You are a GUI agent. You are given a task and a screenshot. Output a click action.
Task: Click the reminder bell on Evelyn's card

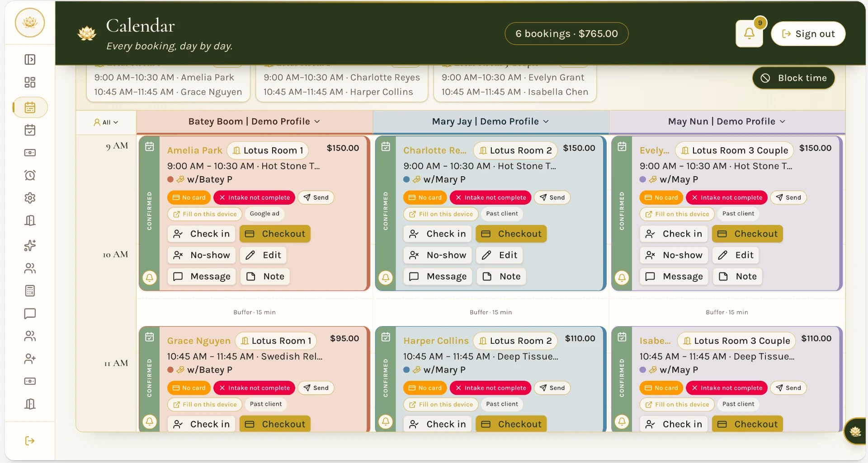coord(622,277)
